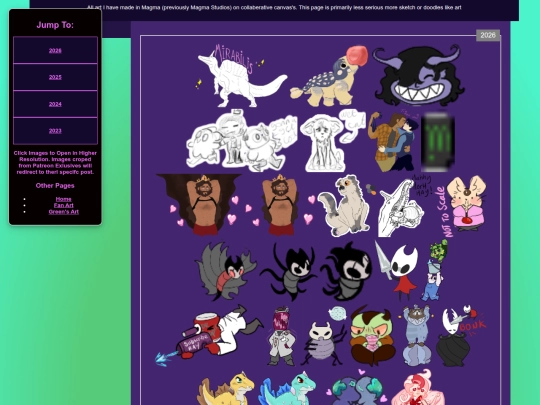Jump to the 2024 section link
Viewport: 540px width, 405px height.
click(55, 104)
